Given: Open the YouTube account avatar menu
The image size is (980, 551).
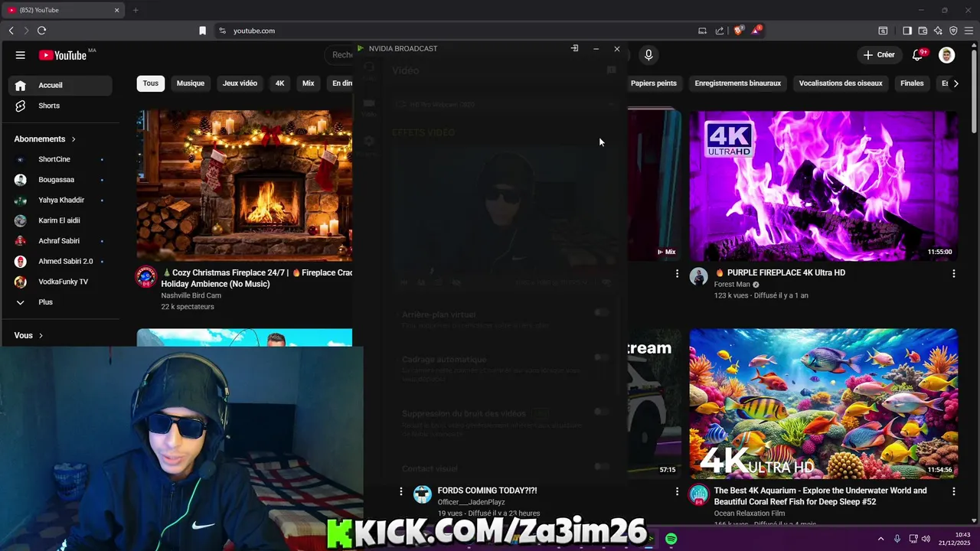Looking at the screenshot, I should click(x=947, y=55).
